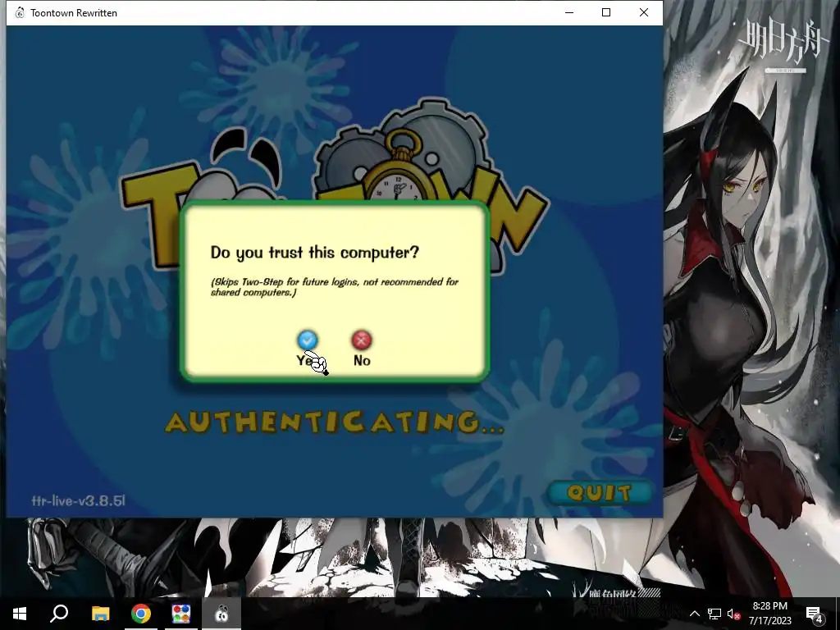This screenshot has height=630, width=840.
Task: Open File Explorer from the taskbar
Action: (x=100, y=614)
